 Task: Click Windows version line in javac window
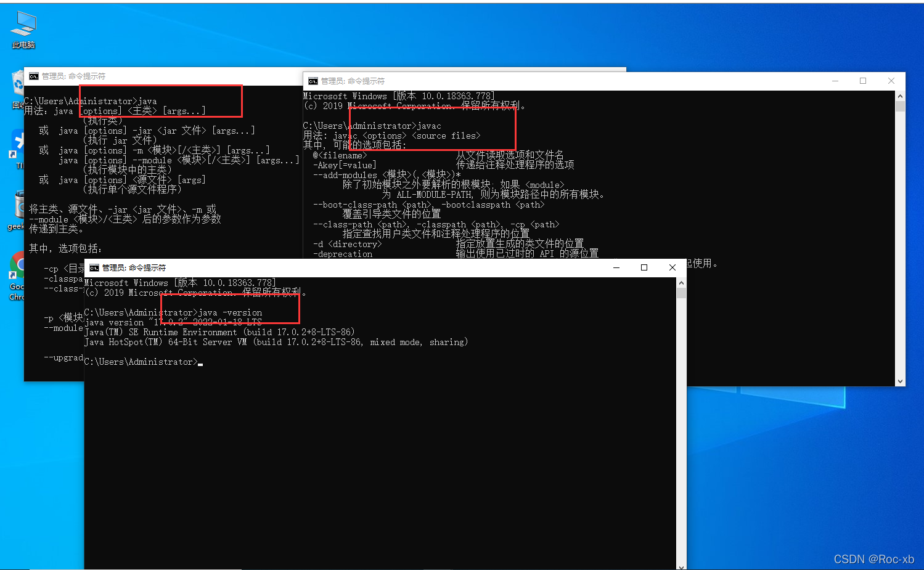[399, 96]
